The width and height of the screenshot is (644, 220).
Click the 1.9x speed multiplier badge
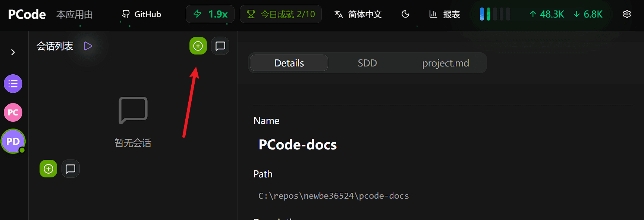(x=210, y=14)
